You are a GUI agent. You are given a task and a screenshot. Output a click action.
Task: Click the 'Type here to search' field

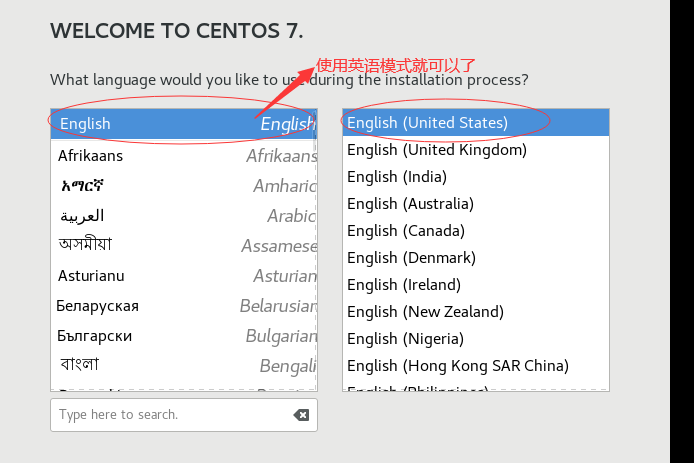pyautogui.click(x=184, y=415)
